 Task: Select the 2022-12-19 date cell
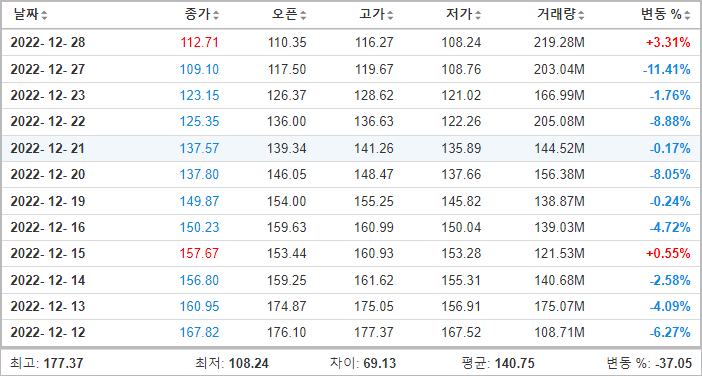tap(47, 201)
